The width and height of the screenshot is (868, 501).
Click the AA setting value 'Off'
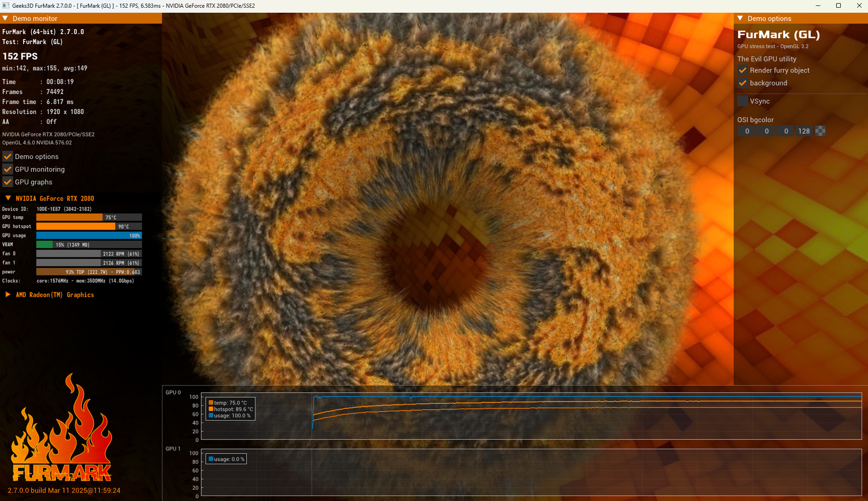tap(51, 122)
